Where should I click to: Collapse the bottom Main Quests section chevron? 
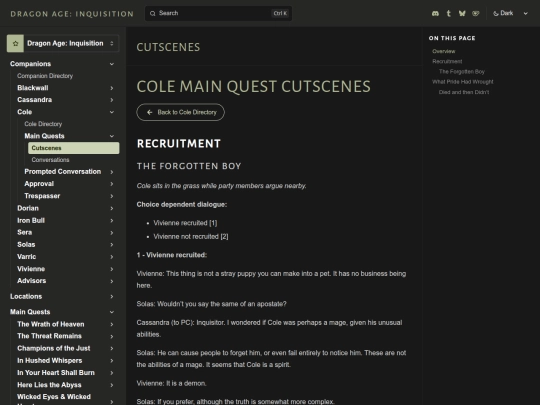(x=112, y=312)
